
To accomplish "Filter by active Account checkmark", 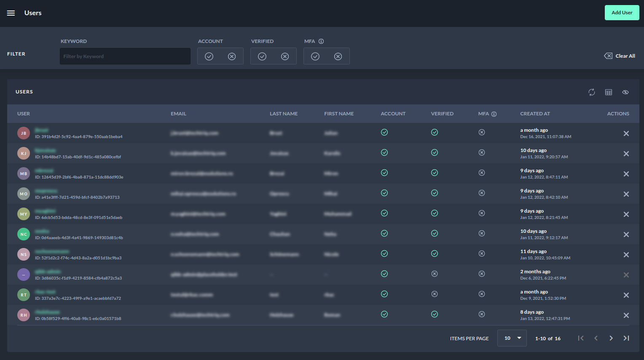I will click(x=209, y=56).
